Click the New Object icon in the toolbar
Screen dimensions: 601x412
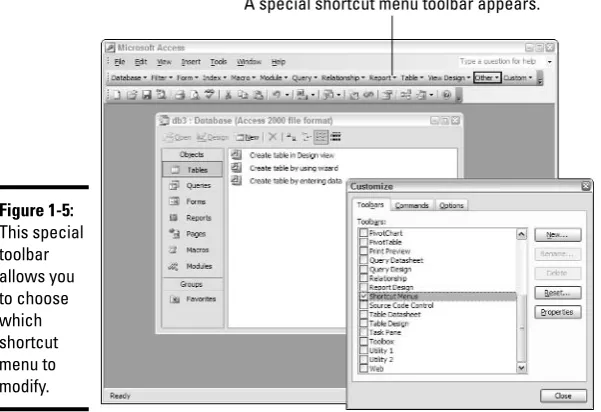[422, 95]
